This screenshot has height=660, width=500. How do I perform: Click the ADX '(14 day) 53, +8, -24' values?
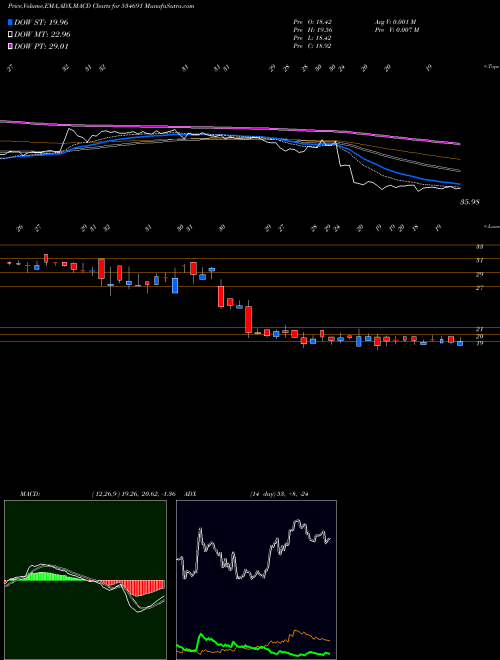(x=279, y=494)
